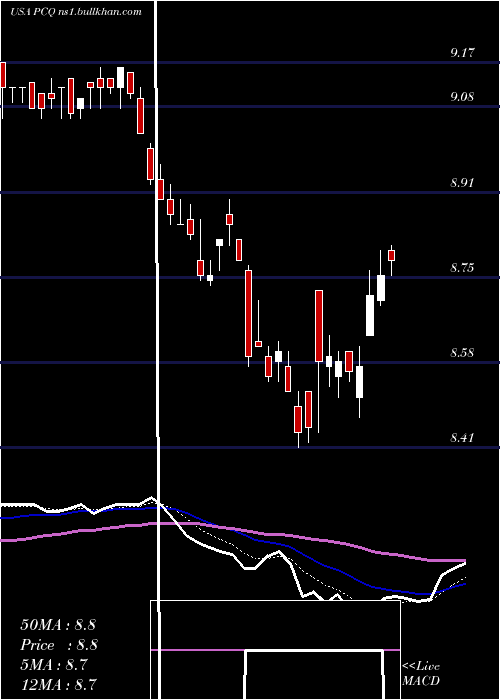Click the 50MA : 8.8 readout
The image size is (500, 700).
[x=58, y=625]
